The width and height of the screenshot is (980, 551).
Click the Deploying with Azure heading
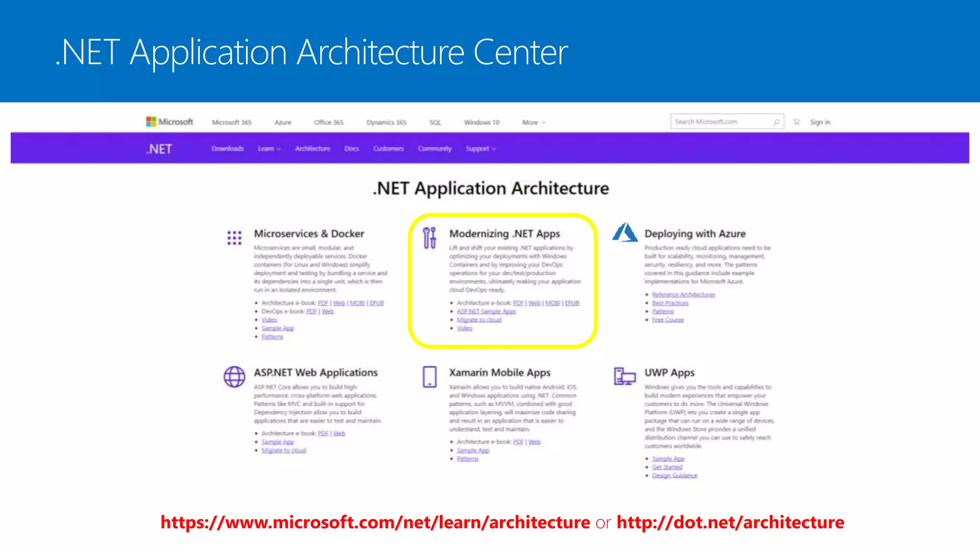[695, 234]
